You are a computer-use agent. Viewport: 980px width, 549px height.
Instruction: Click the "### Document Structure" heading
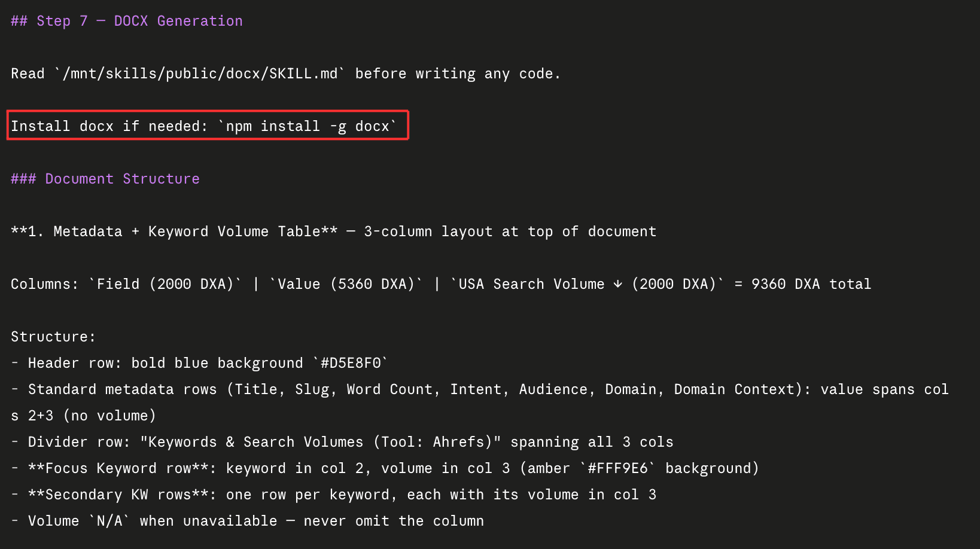(105, 179)
